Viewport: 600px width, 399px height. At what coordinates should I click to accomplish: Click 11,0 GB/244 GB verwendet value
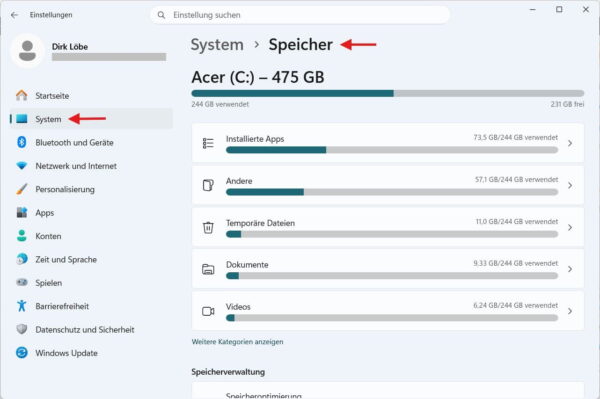[x=517, y=221]
